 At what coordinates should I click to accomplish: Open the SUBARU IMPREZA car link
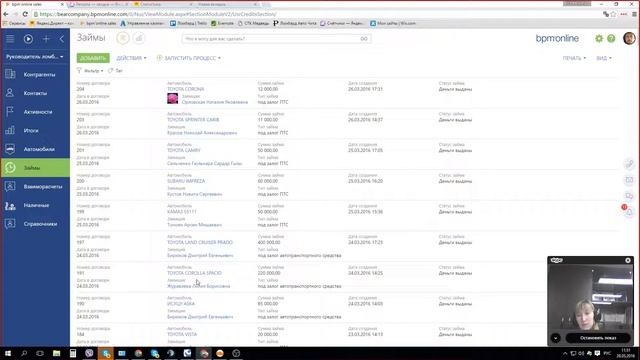(186, 181)
